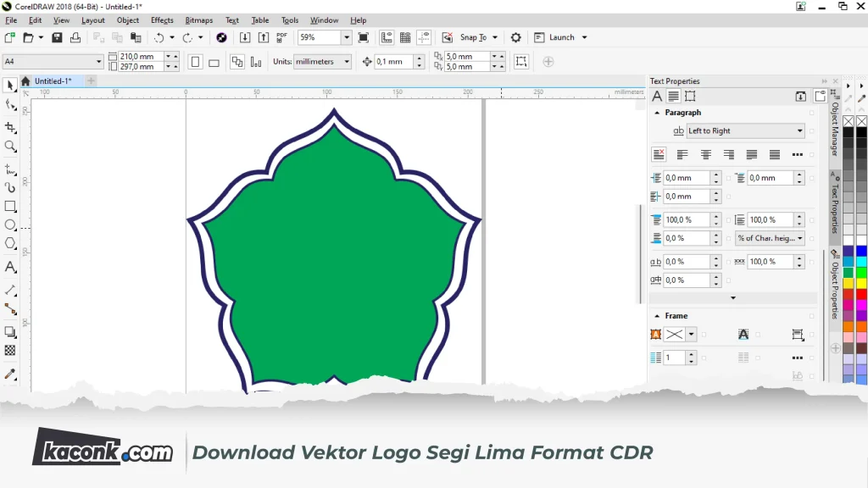The width and height of the screenshot is (868, 488).
Task: Click the Publish to PDF icon
Action: 281,37
